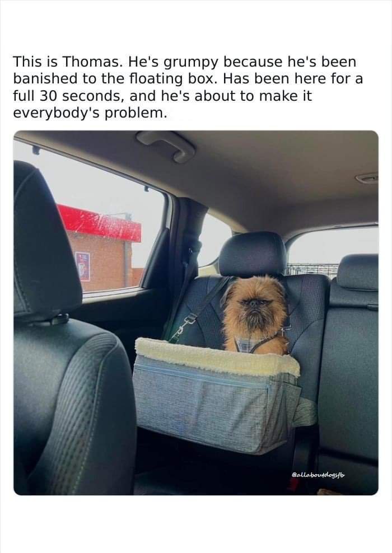This screenshot has height=553, width=392.
Task: Click the ceiling dome light
Action: (x=367, y=178)
